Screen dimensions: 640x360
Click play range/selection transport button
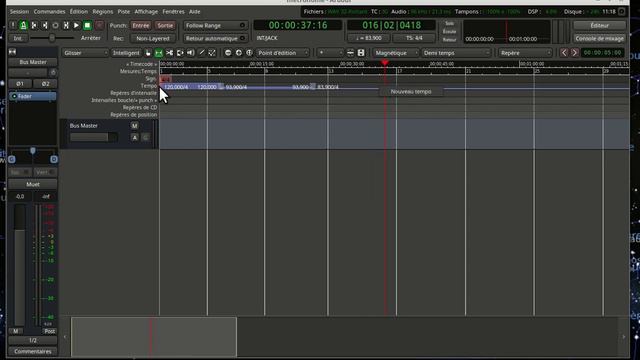pos(66,25)
